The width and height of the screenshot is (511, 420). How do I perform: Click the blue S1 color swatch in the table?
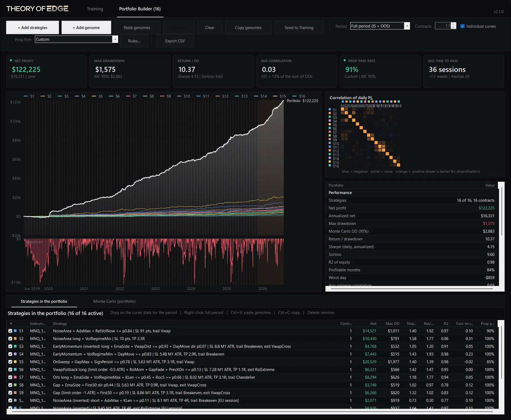(15, 331)
